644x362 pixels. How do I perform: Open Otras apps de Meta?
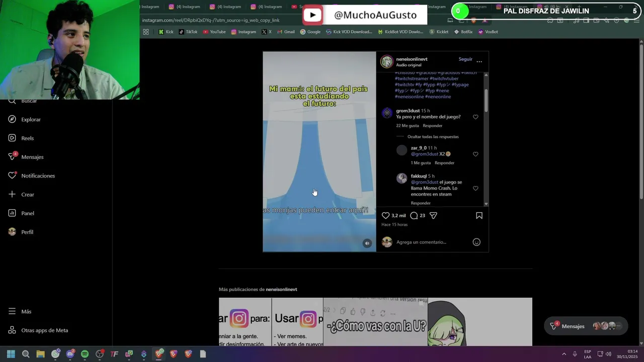tap(38, 330)
